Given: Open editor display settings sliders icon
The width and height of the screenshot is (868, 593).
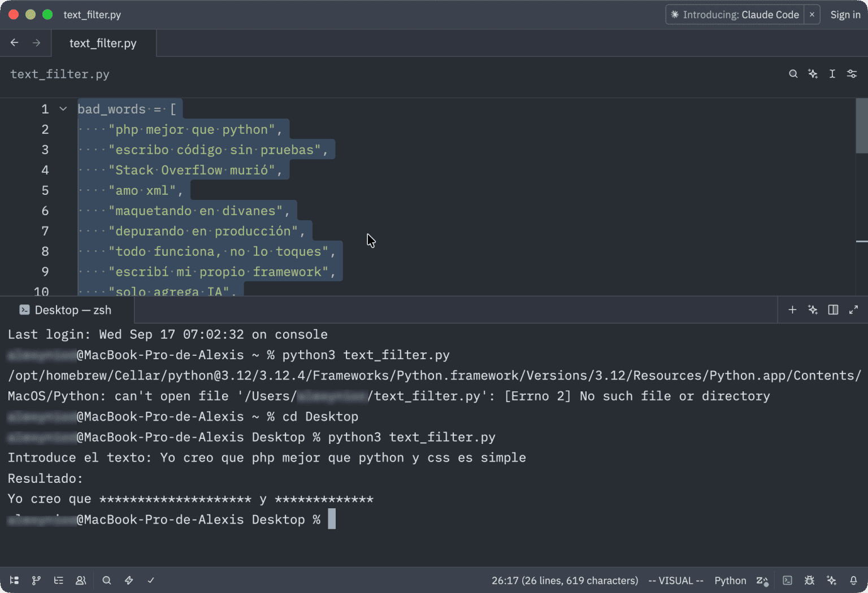Looking at the screenshot, I should (852, 73).
